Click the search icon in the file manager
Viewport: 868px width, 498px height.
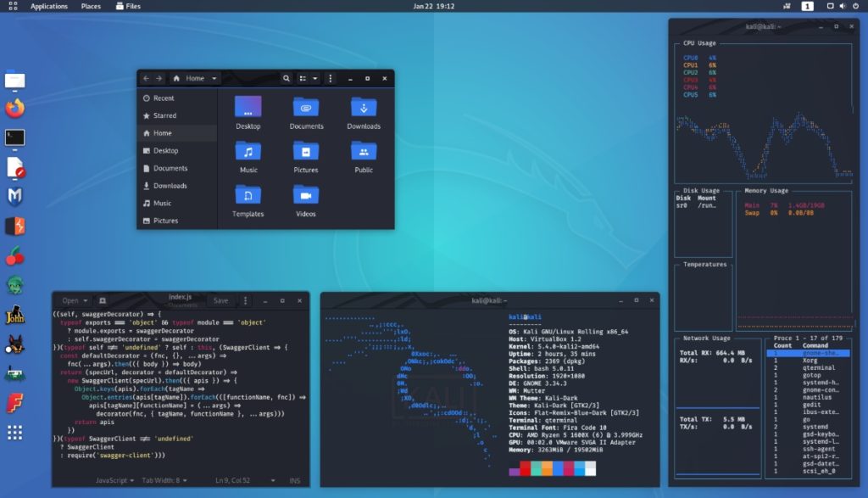point(287,77)
